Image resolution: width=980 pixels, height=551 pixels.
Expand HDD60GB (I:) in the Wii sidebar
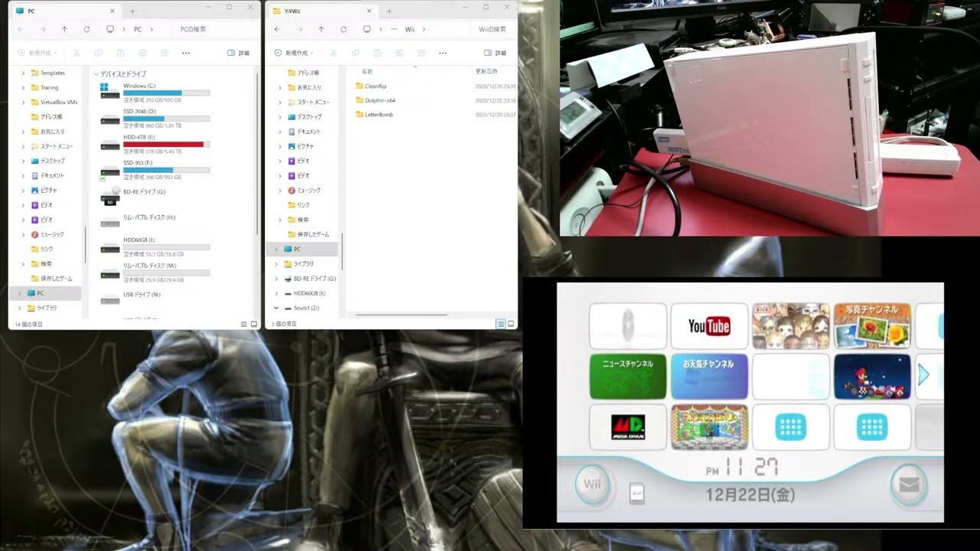click(276, 293)
